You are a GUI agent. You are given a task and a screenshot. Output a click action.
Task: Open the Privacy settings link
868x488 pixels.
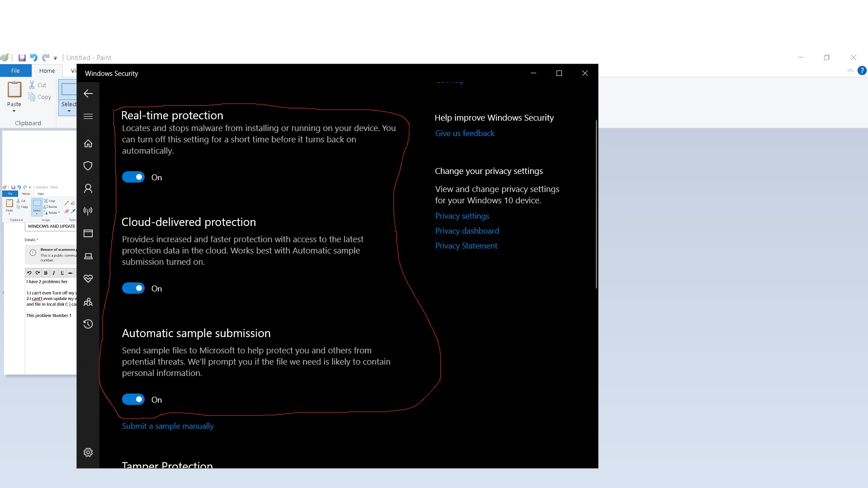(x=462, y=216)
